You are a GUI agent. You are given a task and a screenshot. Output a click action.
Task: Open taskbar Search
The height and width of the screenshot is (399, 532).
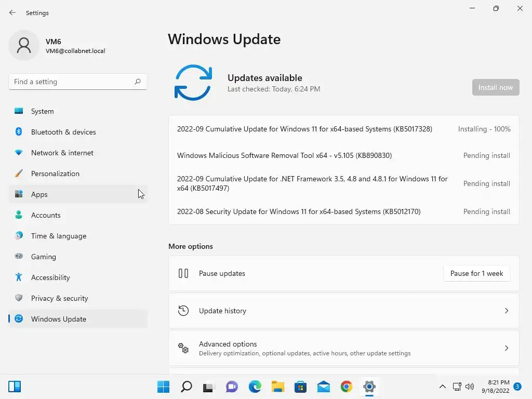click(x=187, y=387)
